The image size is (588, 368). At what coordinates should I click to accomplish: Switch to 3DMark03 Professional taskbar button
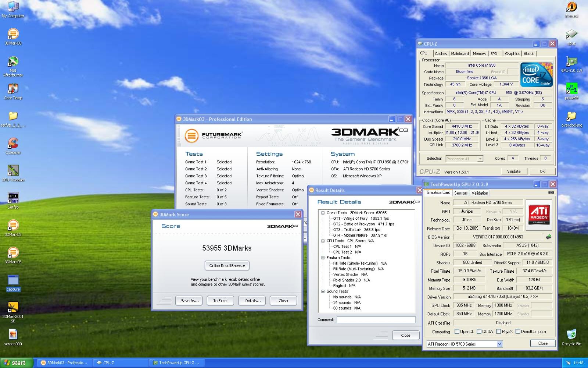[64, 363]
